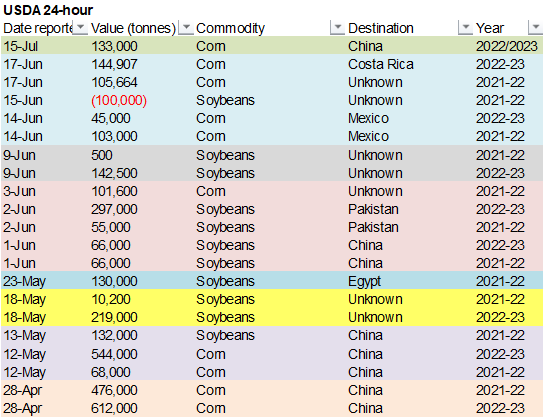Open the Year filter dropdown
The width and height of the screenshot is (545, 418).
click(536, 28)
